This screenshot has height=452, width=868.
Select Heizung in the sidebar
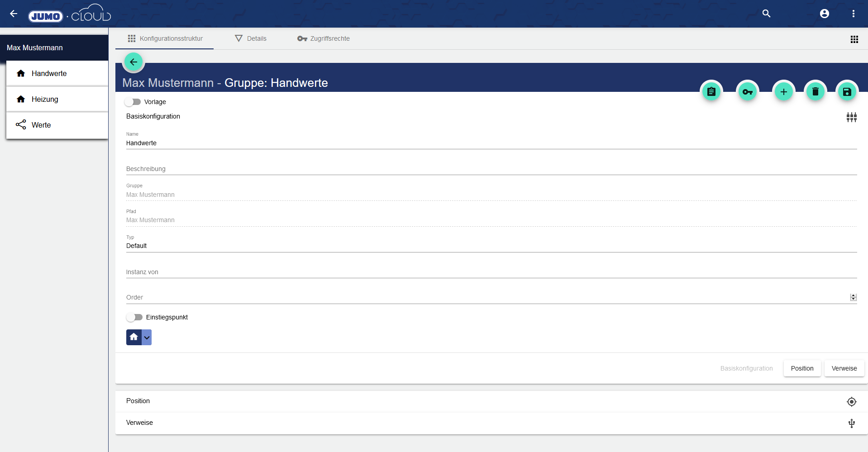coord(45,99)
